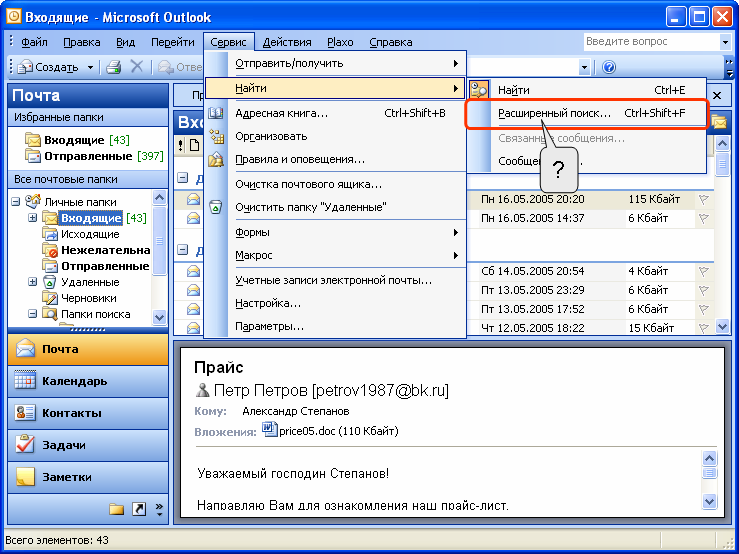The image size is (739, 554).
Task: Close the find bar with X button
Action: coord(717,96)
